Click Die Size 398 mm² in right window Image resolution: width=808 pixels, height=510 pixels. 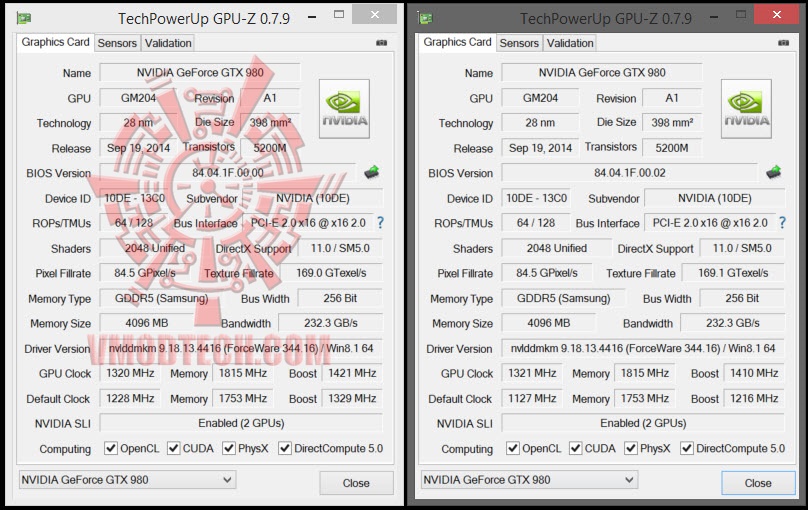click(672, 123)
